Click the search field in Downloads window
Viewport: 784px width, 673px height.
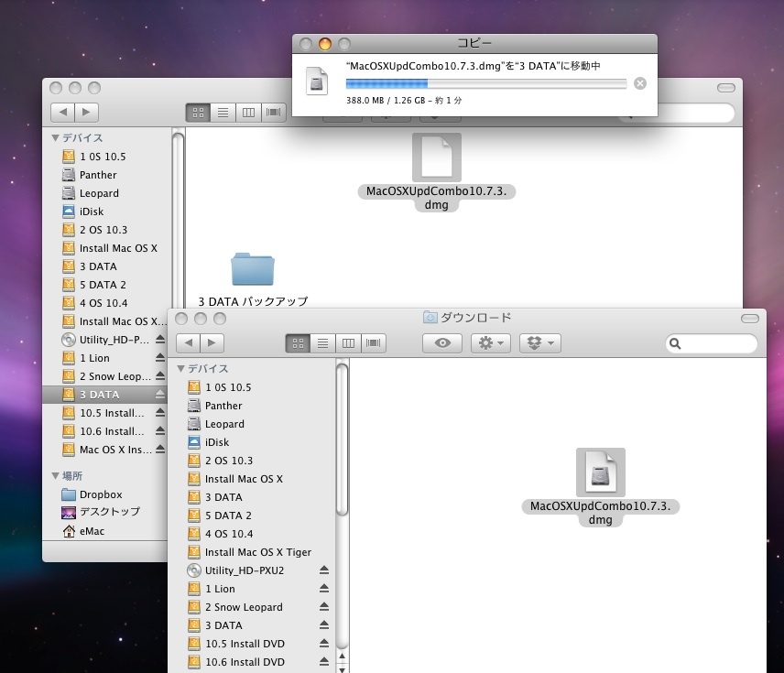coord(711,343)
